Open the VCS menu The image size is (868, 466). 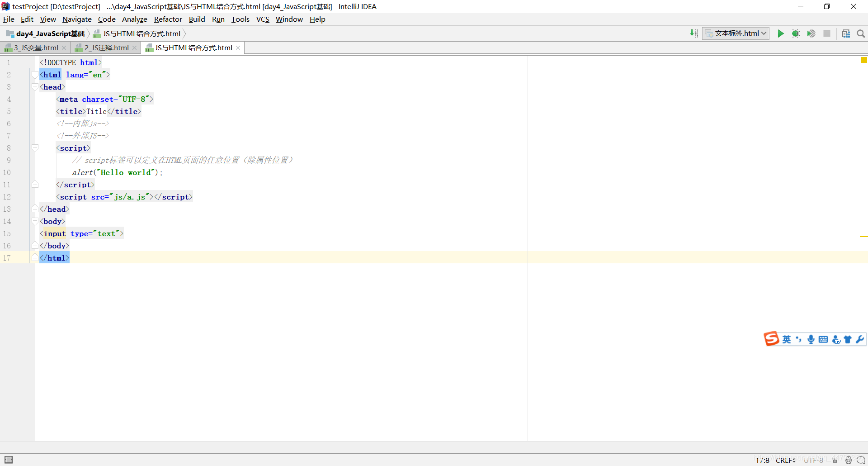[x=263, y=19]
